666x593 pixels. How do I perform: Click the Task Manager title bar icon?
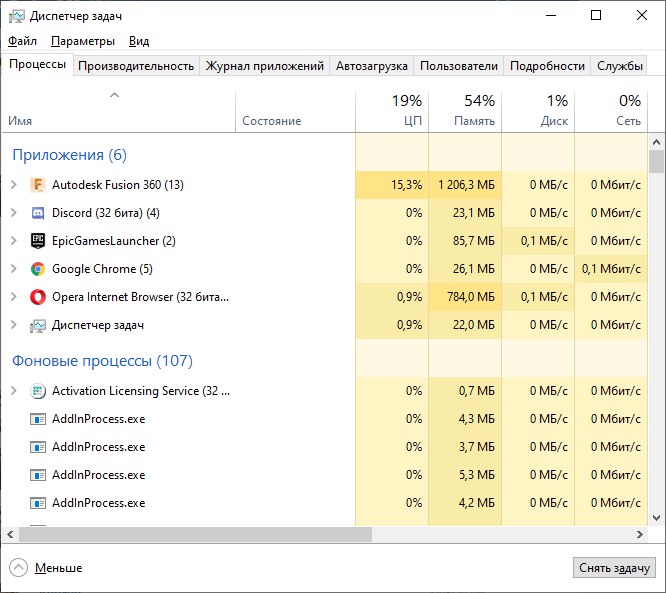pyautogui.click(x=17, y=16)
